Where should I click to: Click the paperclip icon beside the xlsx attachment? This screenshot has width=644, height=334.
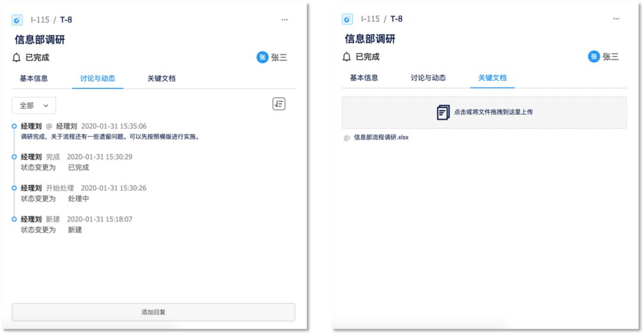tap(347, 138)
